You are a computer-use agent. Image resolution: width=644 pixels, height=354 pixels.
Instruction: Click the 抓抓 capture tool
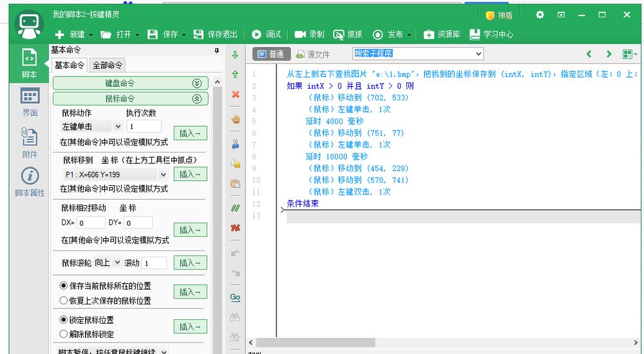[348, 35]
